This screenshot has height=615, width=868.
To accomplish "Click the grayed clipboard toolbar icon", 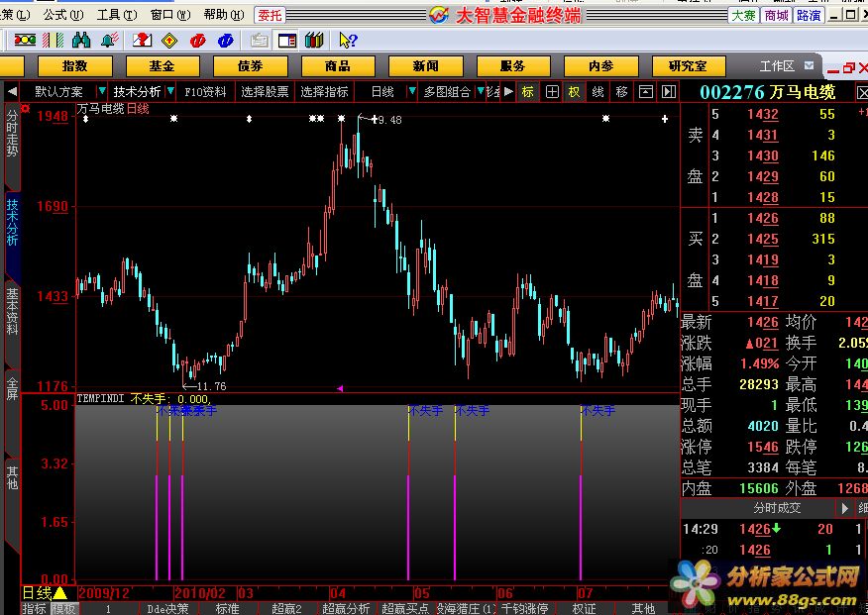I will 259,40.
